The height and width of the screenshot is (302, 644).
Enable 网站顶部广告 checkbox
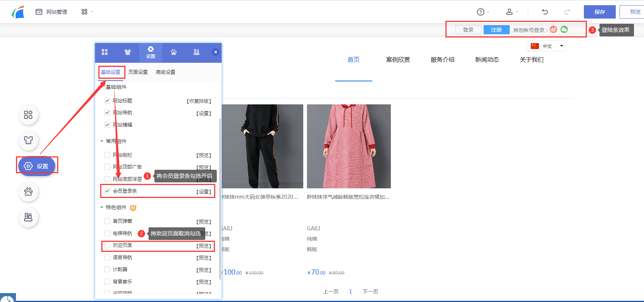[107, 167]
